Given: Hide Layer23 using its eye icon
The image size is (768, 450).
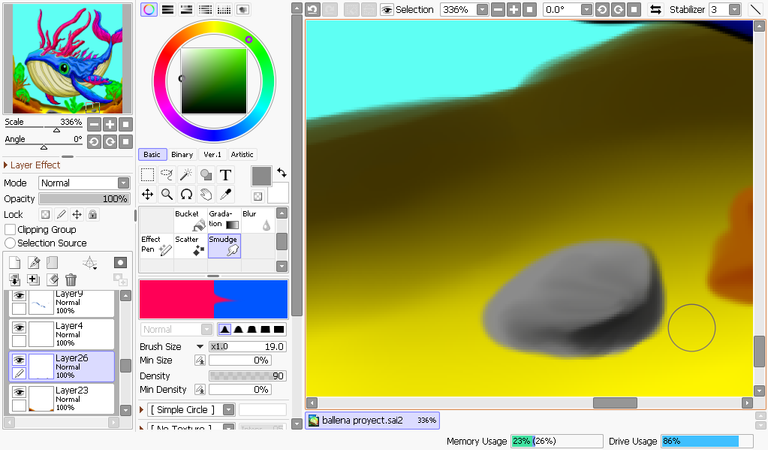Looking at the screenshot, I should 19,392.
